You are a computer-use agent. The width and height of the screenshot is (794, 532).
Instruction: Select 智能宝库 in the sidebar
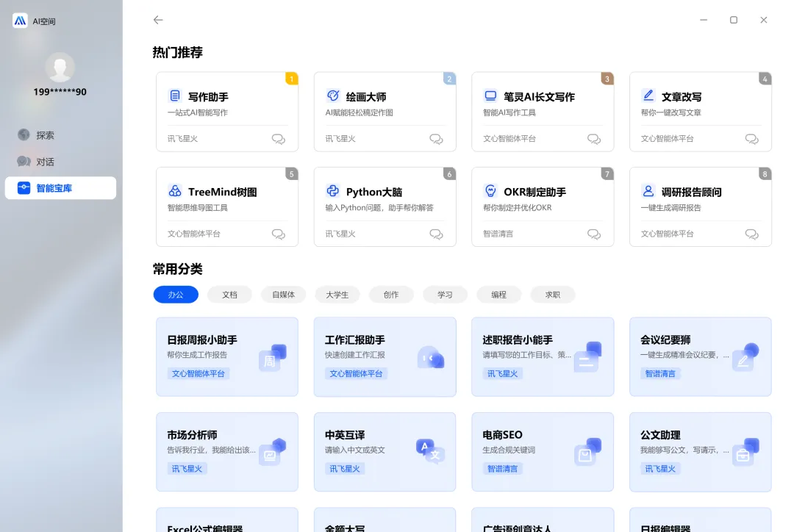tap(60, 188)
